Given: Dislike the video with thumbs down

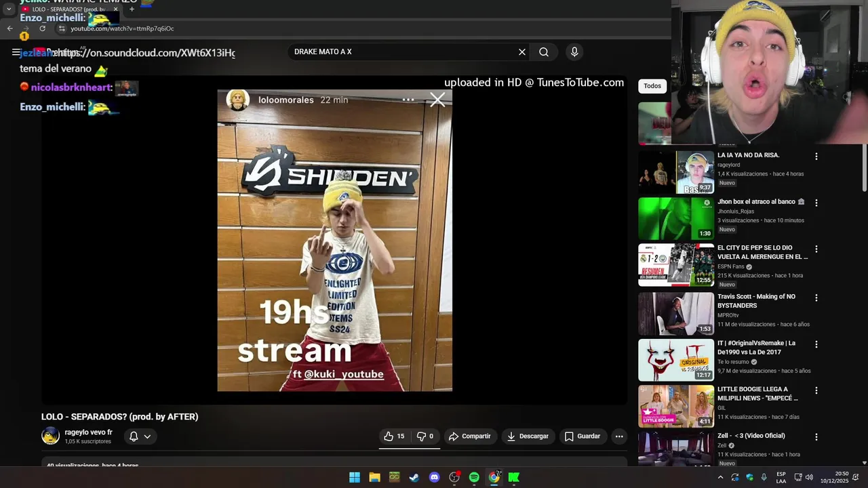Looking at the screenshot, I should pyautogui.click(x=425, y=436).
